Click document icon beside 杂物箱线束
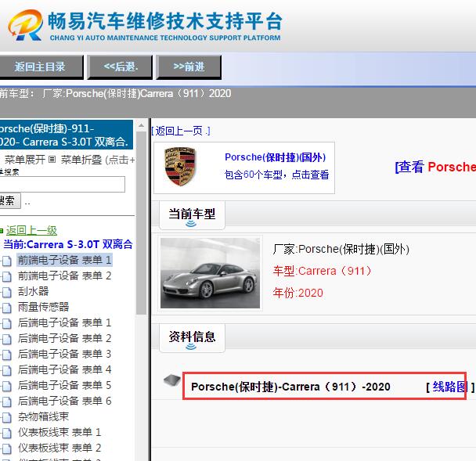The height and width of the screenshot is (461, 476). click(x=7, y=418)
